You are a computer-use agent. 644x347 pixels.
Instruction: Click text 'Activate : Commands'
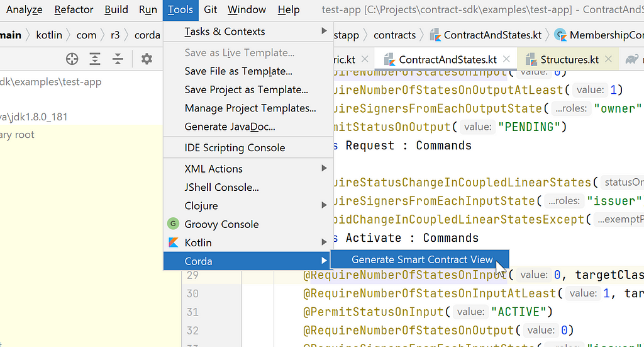pos(412,238)
